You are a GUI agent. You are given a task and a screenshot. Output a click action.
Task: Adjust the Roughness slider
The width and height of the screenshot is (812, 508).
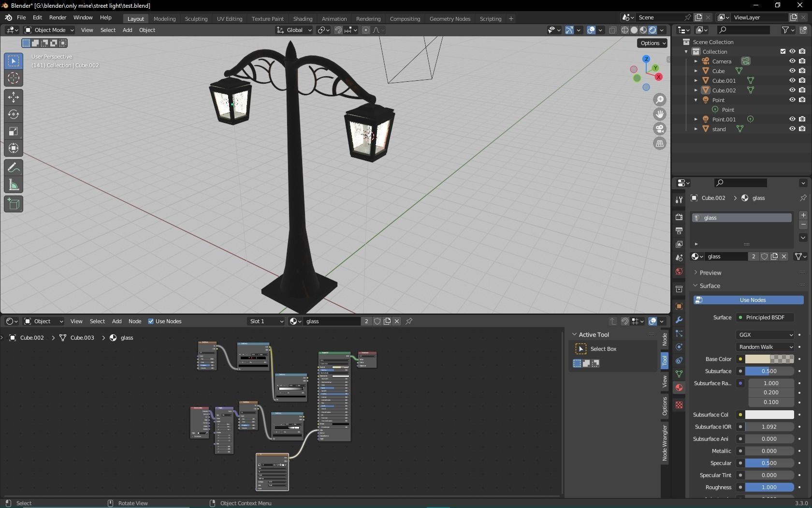point(769,487)
